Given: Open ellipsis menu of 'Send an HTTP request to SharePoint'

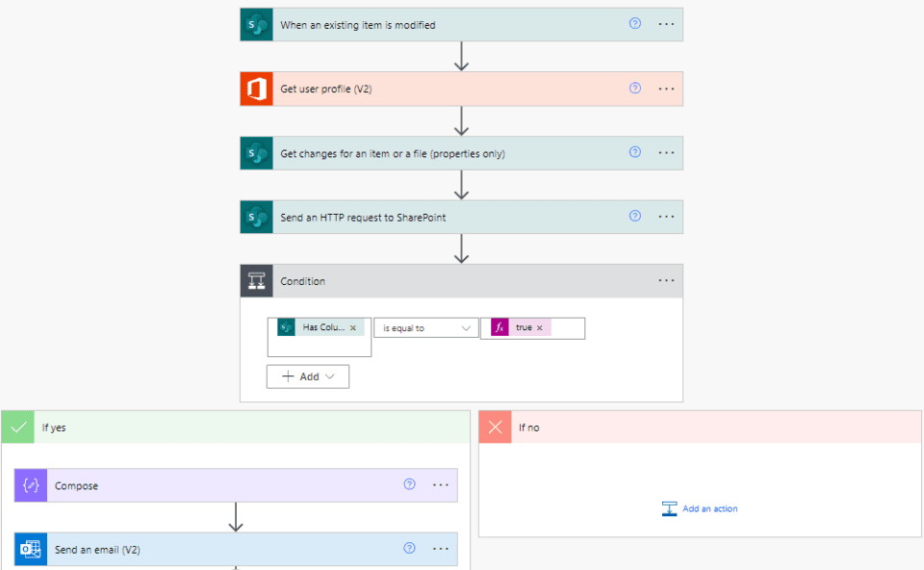Looking at the screenshot, I should 666,217.
